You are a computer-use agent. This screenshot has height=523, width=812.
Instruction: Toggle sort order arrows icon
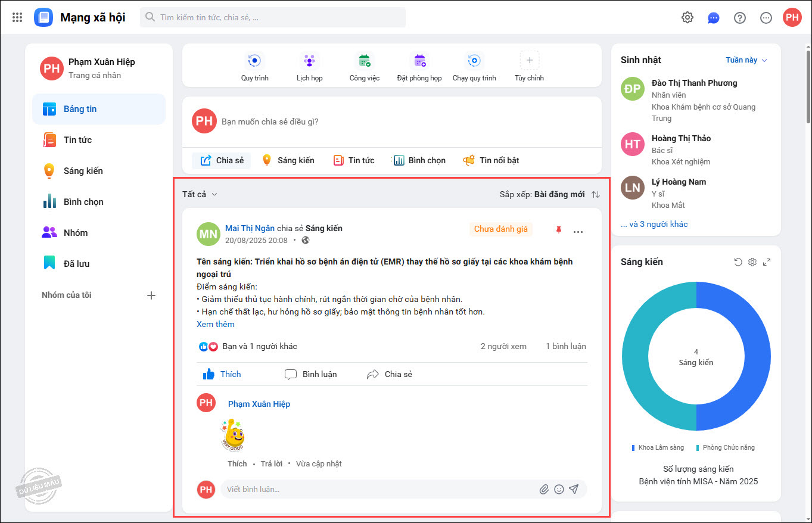[596, 194]
